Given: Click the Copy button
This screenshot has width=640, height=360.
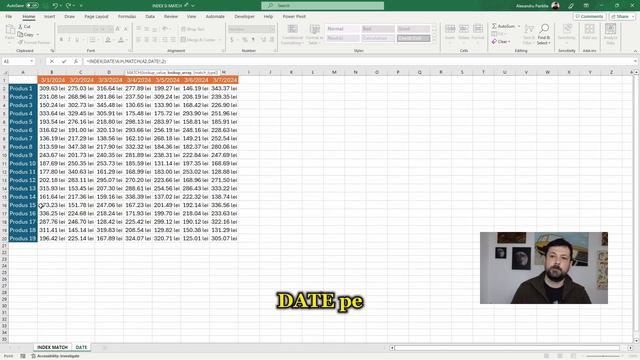Looking at the screenshot, I should pos(26,35).
